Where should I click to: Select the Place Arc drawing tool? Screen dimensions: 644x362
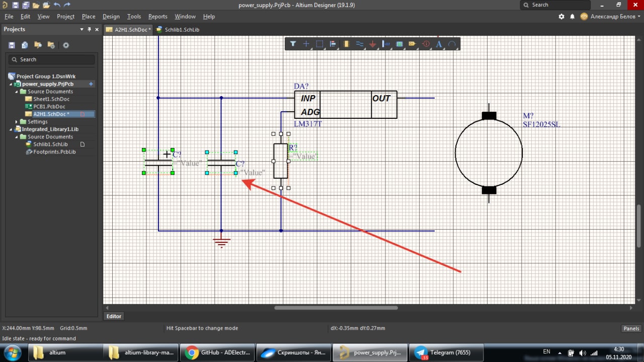pos(452,44)
